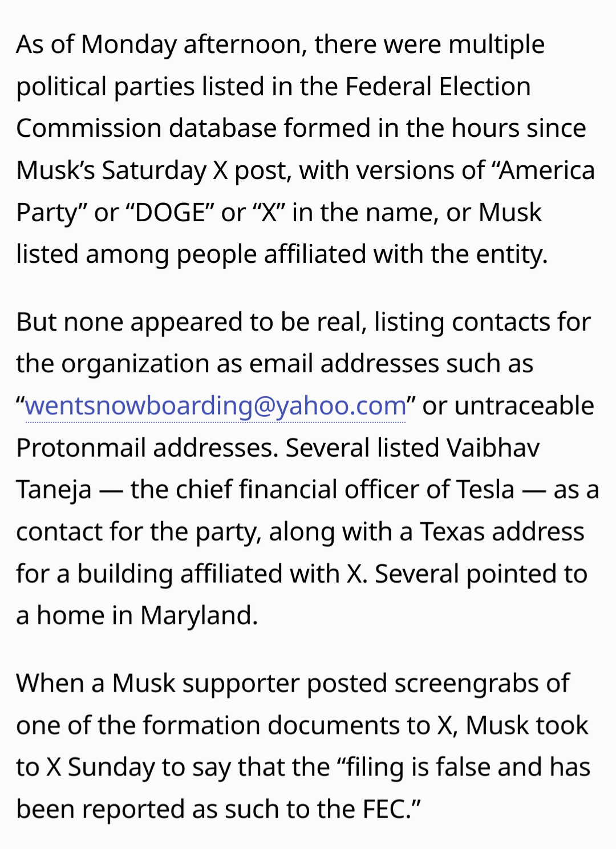The width and height of the screenshot is (616, 849).
Task: Open the wentsnowboarding@yahoo.com email link
Action: pos(216,405)
